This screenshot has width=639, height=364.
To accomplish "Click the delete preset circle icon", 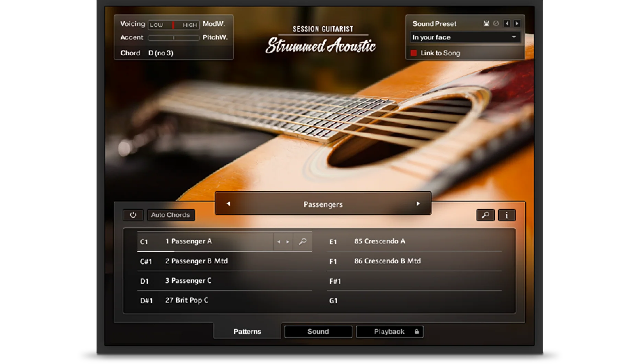I will coord(496,23).
